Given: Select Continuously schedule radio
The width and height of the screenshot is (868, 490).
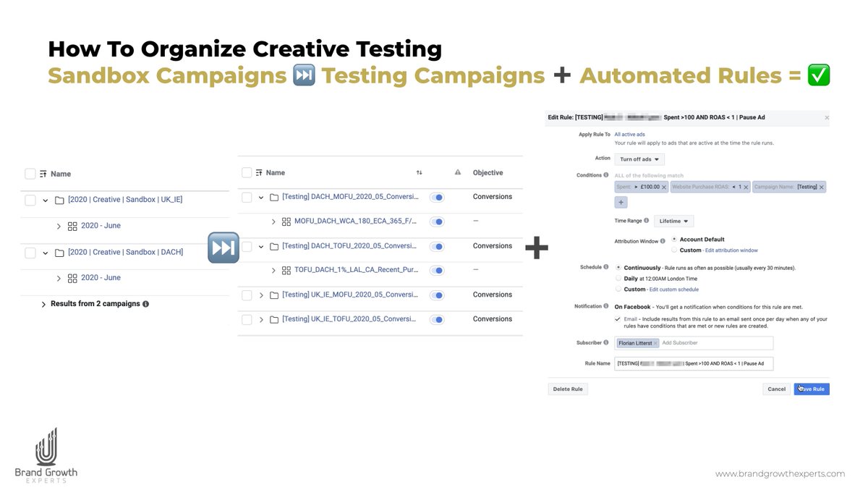Looking at the screenshot, I should (x=618, y=268).
